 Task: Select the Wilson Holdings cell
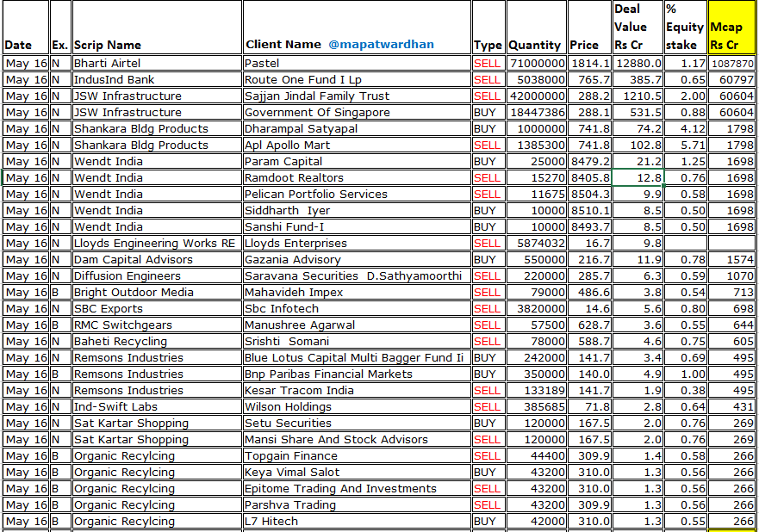tap(357, 407)
